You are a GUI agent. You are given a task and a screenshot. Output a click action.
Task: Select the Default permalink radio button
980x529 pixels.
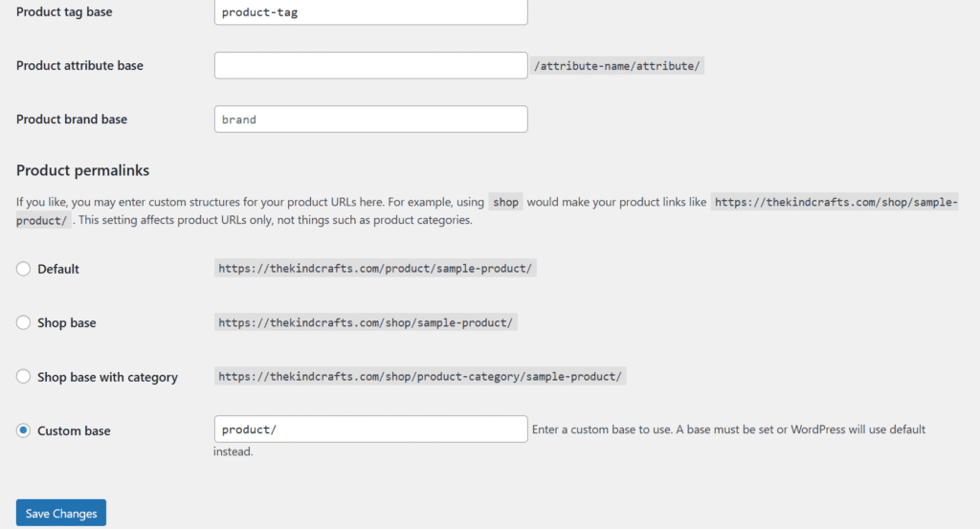click(x=24, y=269)
